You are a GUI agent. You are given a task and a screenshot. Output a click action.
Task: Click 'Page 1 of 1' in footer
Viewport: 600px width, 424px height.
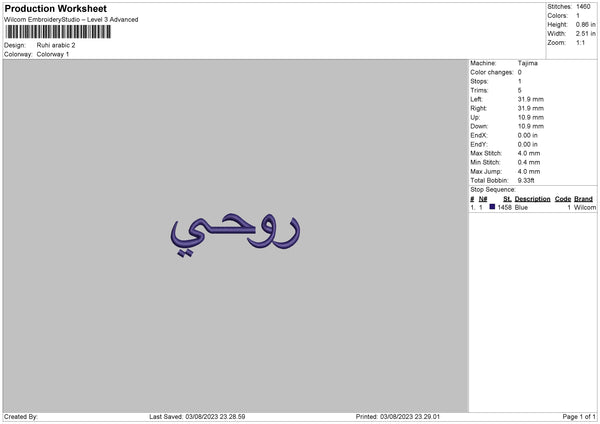pyautogui.click(x=579, y=417)
